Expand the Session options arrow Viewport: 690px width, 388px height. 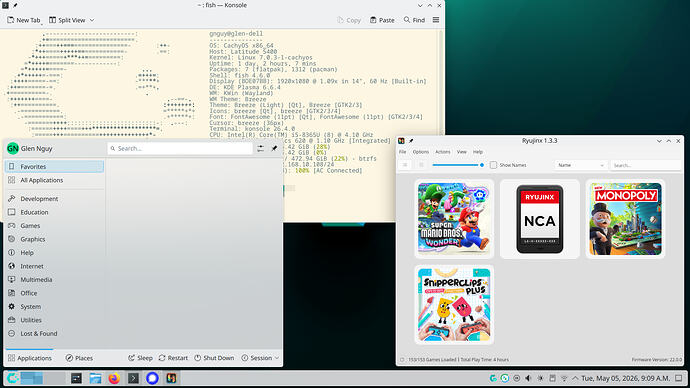pyautogui.click(x=277, y=358)
